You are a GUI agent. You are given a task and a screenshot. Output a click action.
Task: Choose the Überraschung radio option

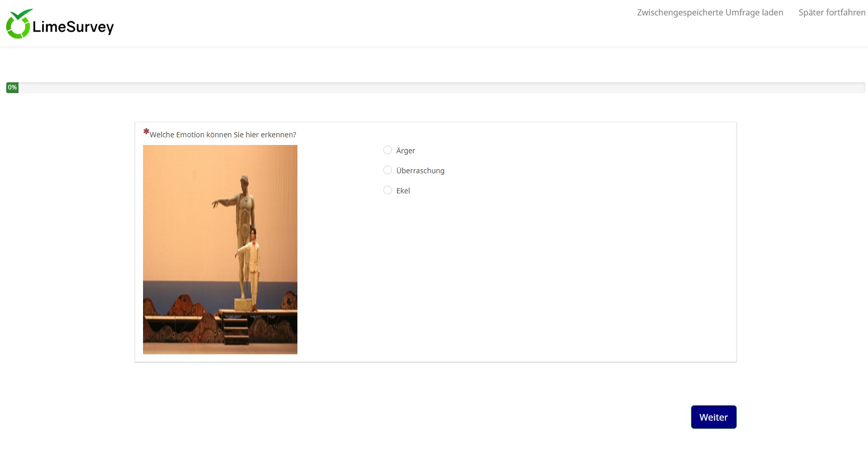coord(387,170)
